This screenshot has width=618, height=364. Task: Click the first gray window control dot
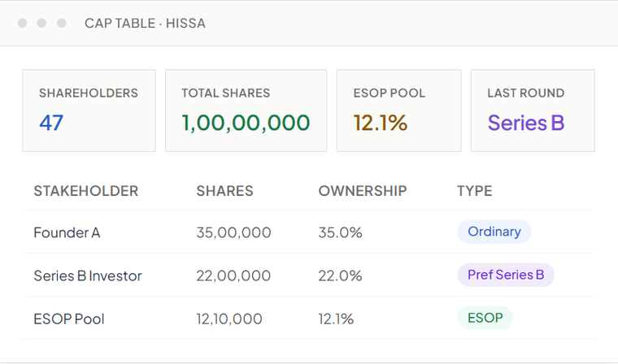click(23, 24)
